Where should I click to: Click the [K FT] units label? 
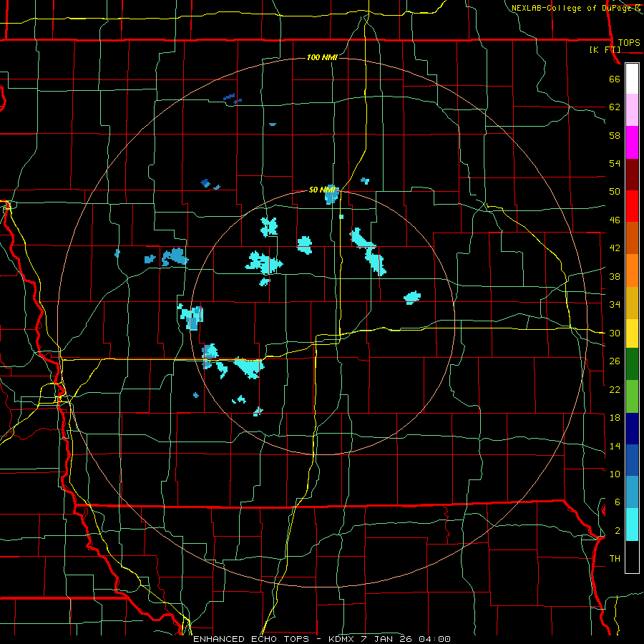click(x=605, y=49)
